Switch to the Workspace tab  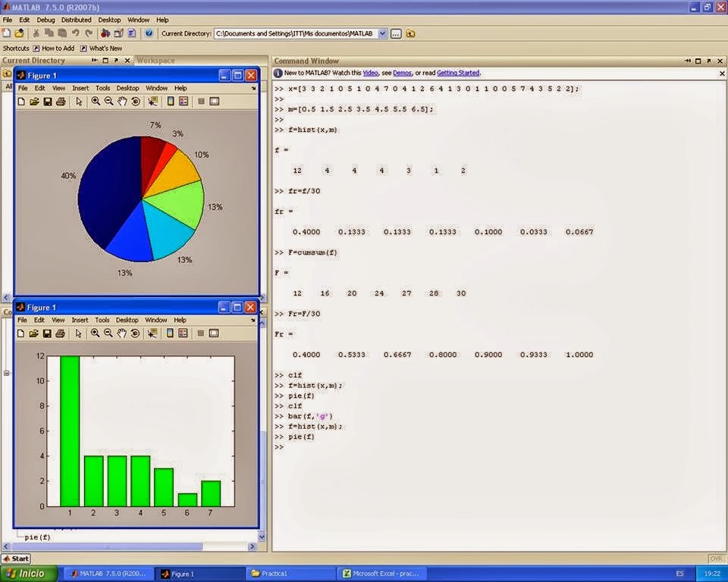tap(155, 61)
